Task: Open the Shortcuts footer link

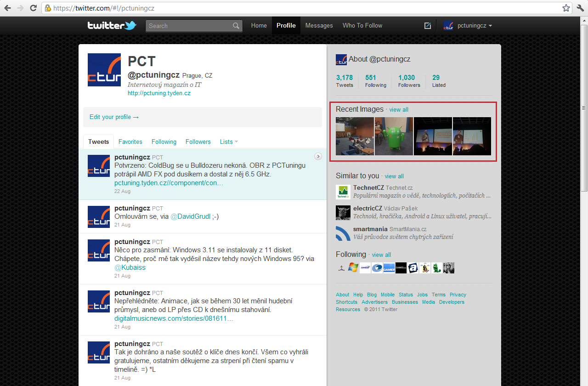Action: point(346,302)
